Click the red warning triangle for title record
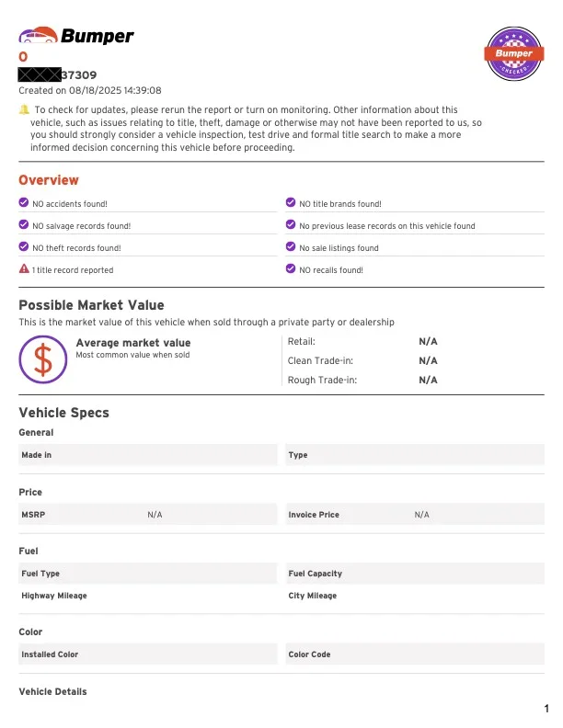The width and height of the screenshot is (563, 728). pos(24,269)
